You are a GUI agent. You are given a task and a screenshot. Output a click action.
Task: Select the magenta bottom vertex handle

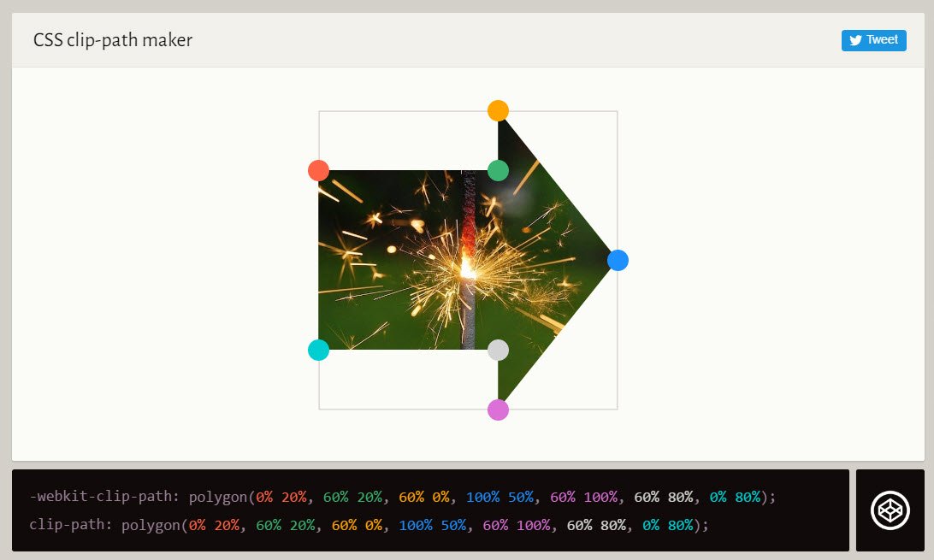click(498, 410)
